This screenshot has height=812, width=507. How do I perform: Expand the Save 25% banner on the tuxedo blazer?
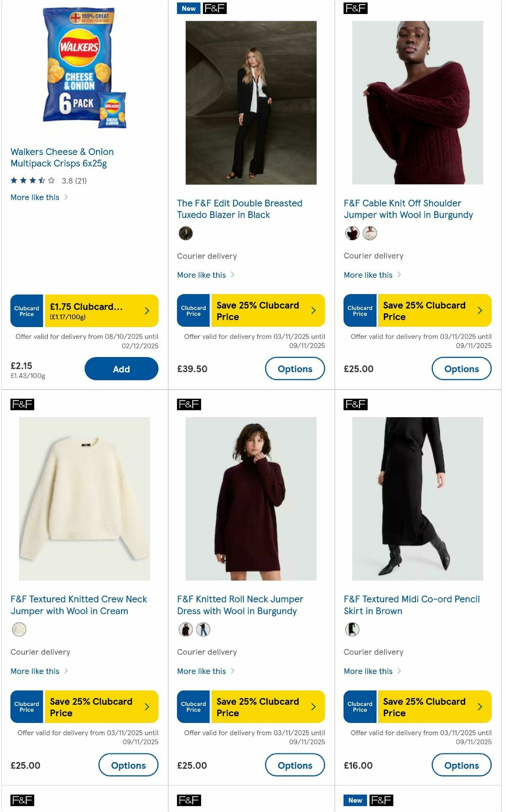tap(313, 310)
